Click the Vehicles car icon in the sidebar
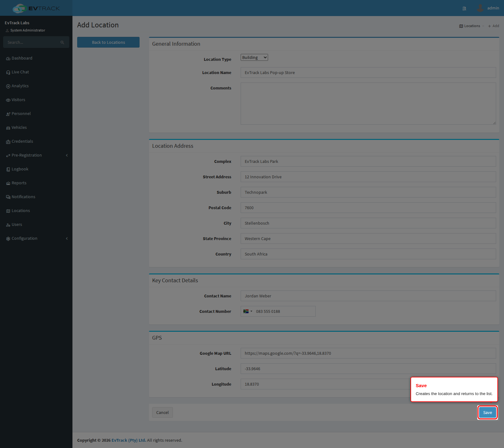The height and width of the screenshot is (448, 504). (x=8, y=128)
